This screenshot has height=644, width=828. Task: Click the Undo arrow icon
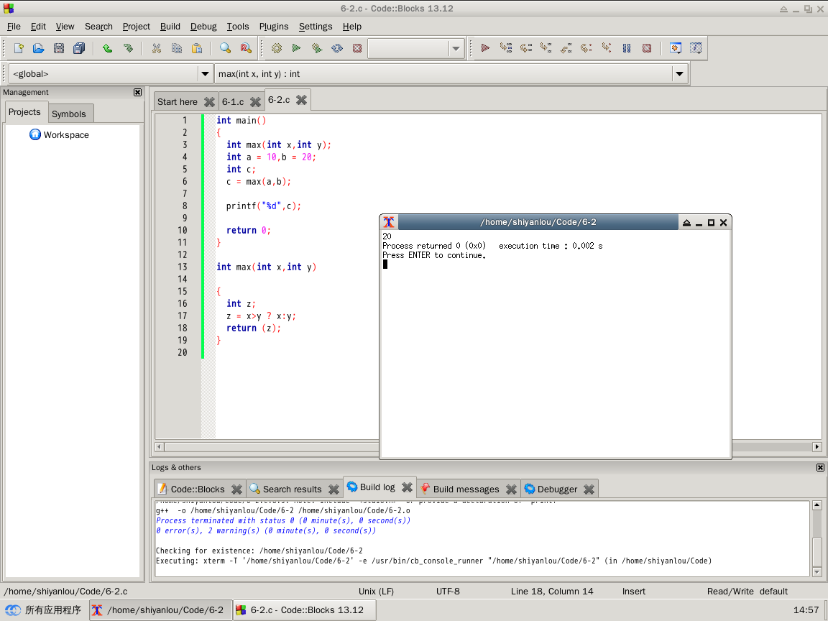point(107,48)
